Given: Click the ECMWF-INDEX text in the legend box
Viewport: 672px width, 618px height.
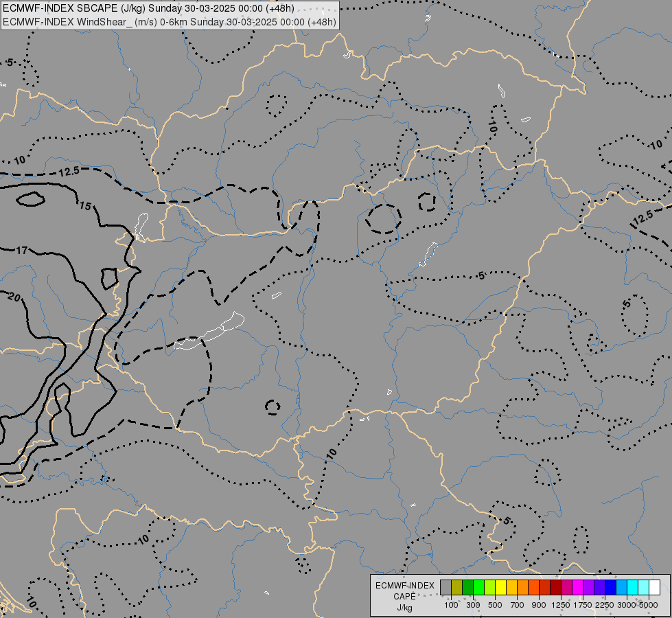Looking at the screenshot, I should [x=405, y=586].
